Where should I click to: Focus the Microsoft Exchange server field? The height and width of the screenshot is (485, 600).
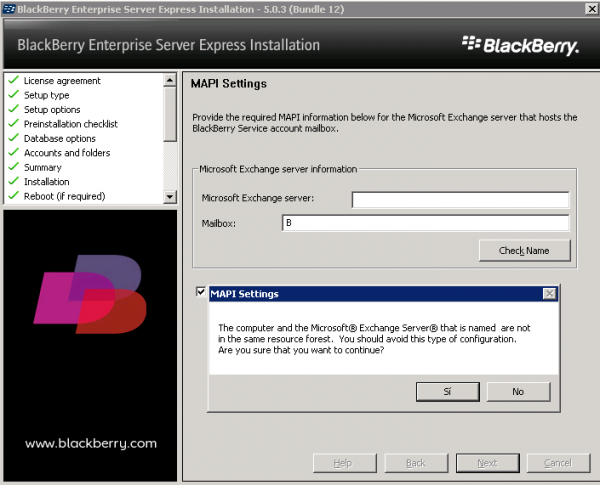pyautogui.click(x=460, y=199)
